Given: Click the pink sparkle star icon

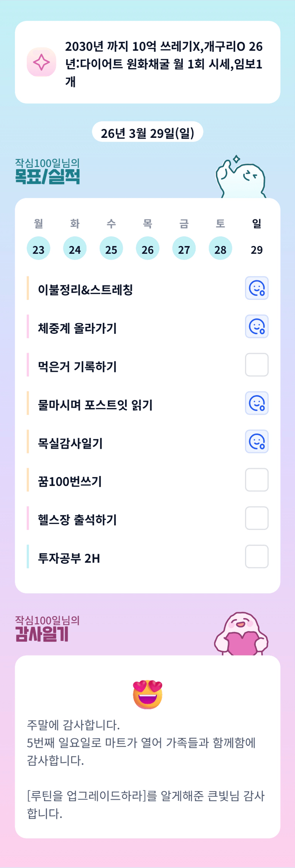Looking at the screenshot, I should (x=41, y=62).
